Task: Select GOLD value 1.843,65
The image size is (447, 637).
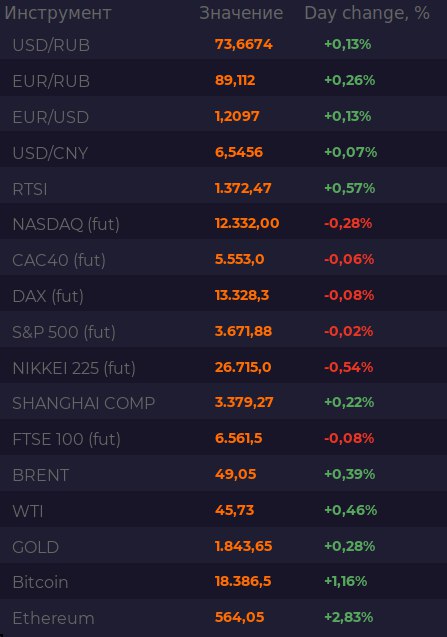Action: tap(243, 546)
